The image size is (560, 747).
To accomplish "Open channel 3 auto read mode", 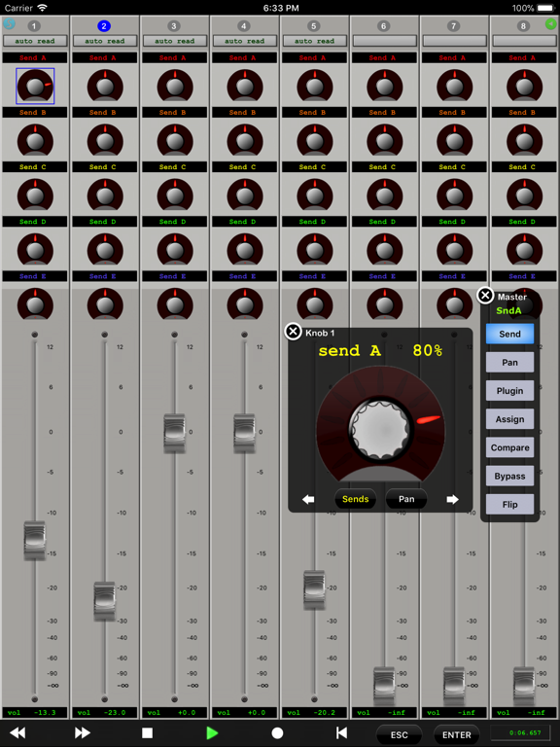I will point(175,41).
